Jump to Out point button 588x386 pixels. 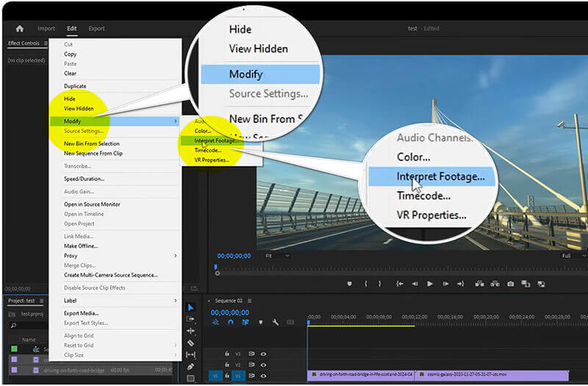click(461, 284)
